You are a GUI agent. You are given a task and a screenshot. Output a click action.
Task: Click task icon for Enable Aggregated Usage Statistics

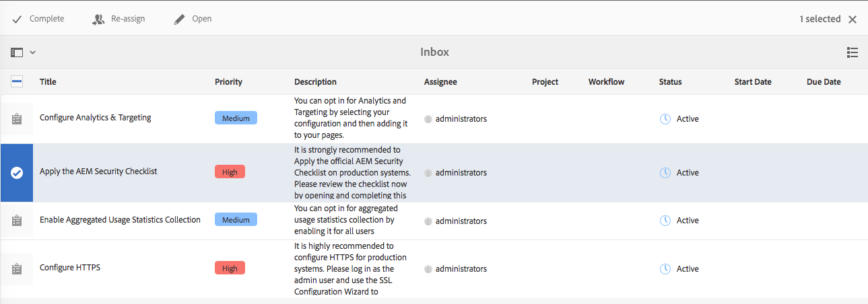17,221
